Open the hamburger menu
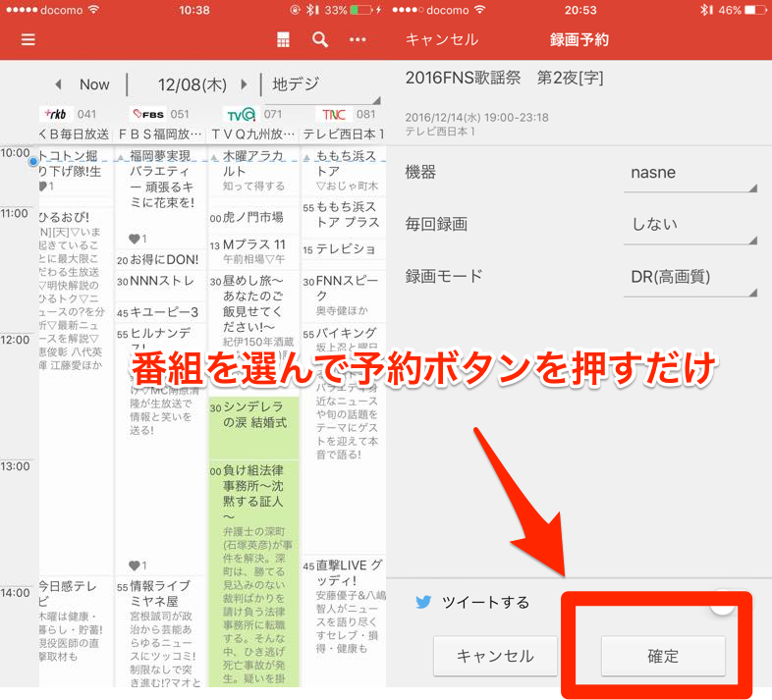 click(28, 39)
